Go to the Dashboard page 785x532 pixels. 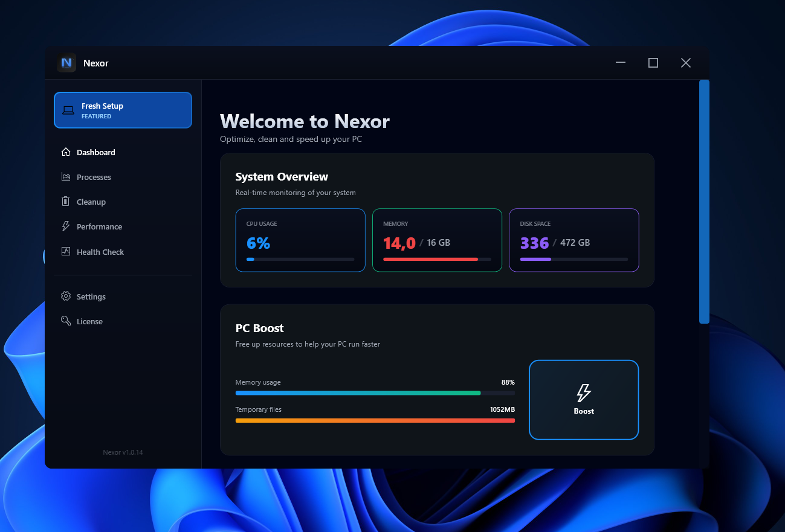pyautogui.click(x=123, y=152)
